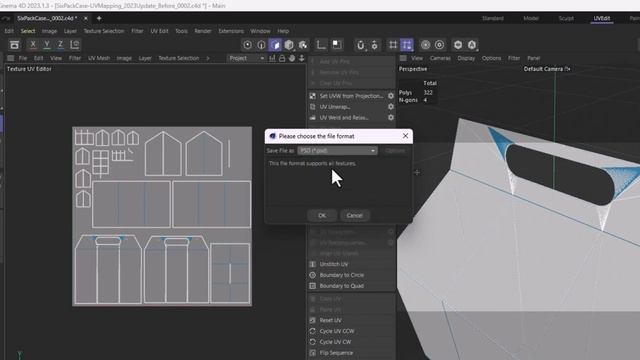
Task: Toggle the lock icon in UV Editor header
Action: pyautogui.click(x=282, y=58)
